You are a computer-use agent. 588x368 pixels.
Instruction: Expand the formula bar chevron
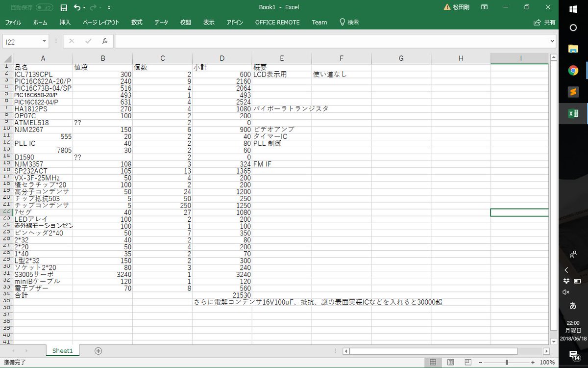pos(553,42)
